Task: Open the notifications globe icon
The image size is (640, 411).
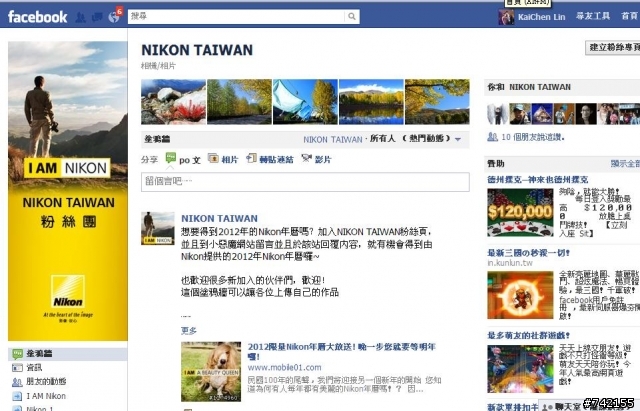Action: pyautogui.click(x=114, y=17)
